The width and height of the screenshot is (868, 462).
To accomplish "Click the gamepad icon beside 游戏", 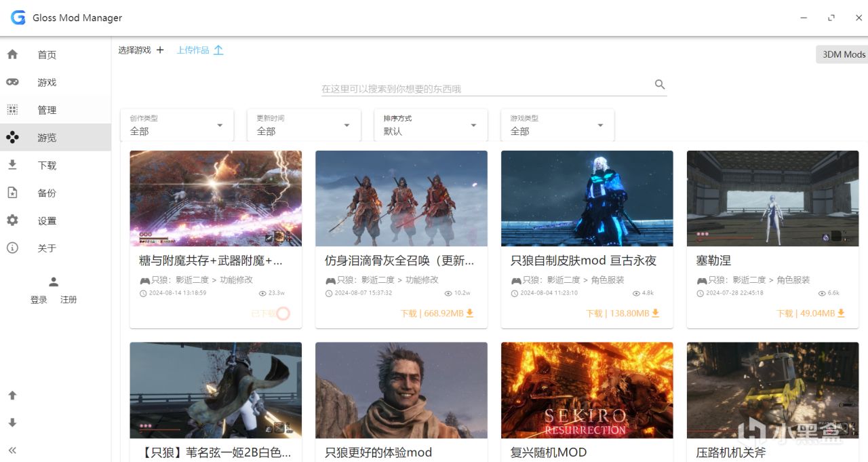I will [12, 82].
